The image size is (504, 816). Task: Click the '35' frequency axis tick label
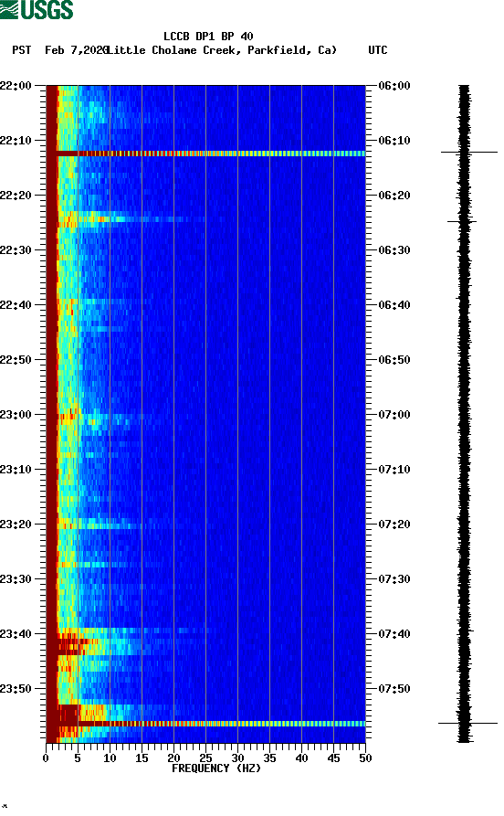pyautogui.click(x=270, y=758)
